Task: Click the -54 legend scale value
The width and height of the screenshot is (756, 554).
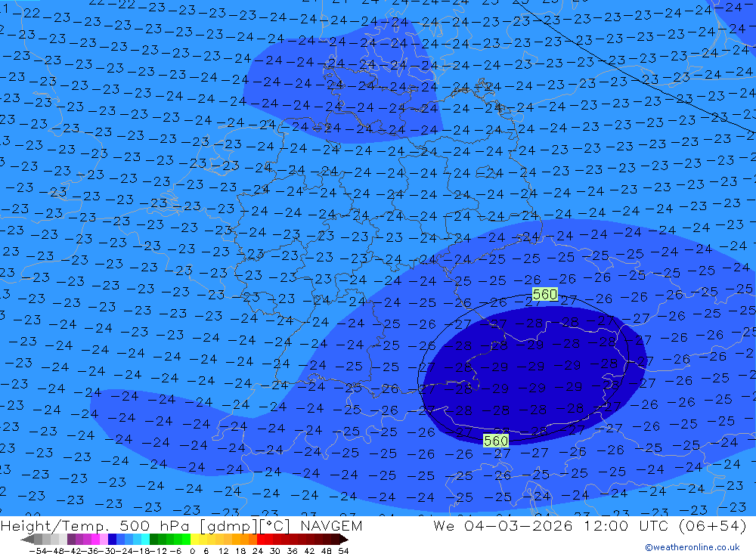Action: pos(39,551)
